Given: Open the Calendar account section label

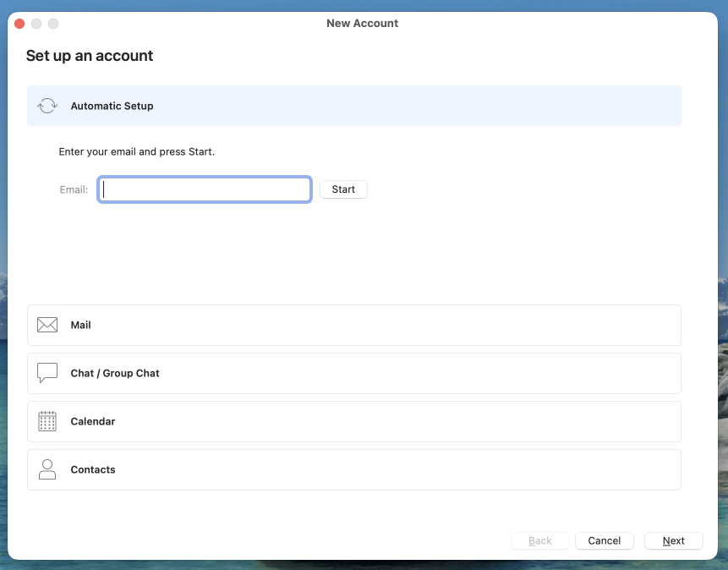Looking at the screenshot, I should [x=93, y=421].
